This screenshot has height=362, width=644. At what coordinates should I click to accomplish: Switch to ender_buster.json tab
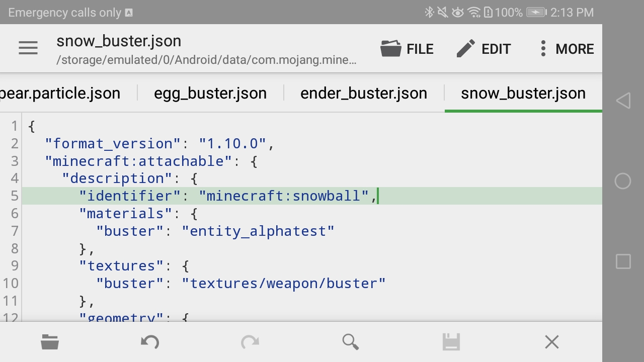click(364, 93)
